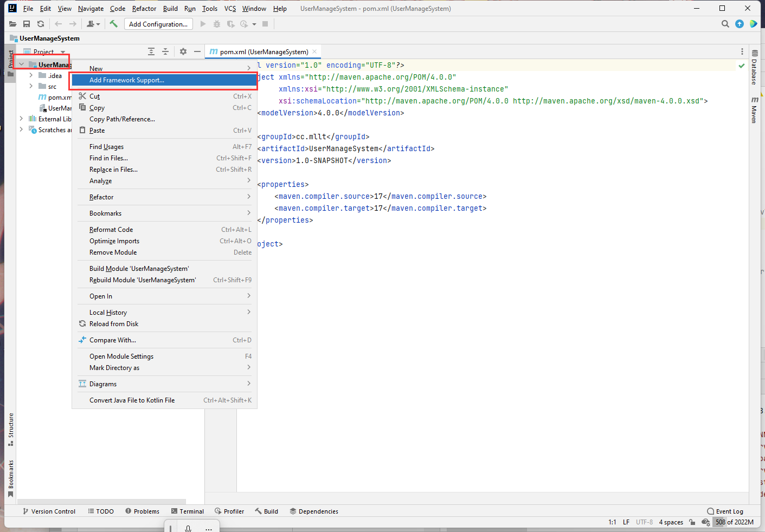Viewport: 765px width, 532px height.
Task: Click the memory indicator 508 of 2022M
Action: [734, 522]
